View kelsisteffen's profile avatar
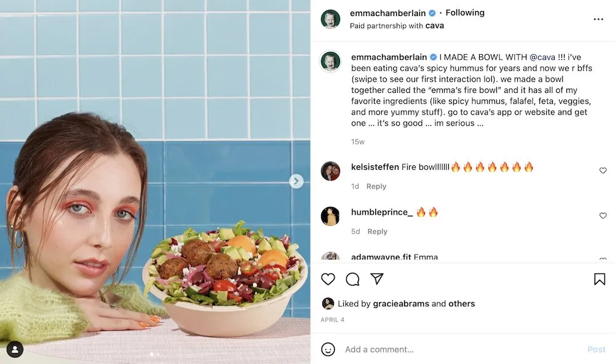This screenshot has width=615, height=364. 331,171
